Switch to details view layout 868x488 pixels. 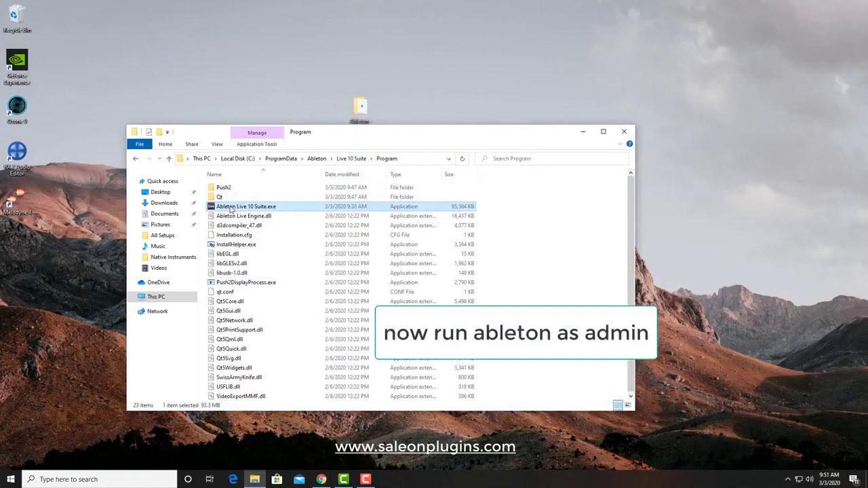618,405
